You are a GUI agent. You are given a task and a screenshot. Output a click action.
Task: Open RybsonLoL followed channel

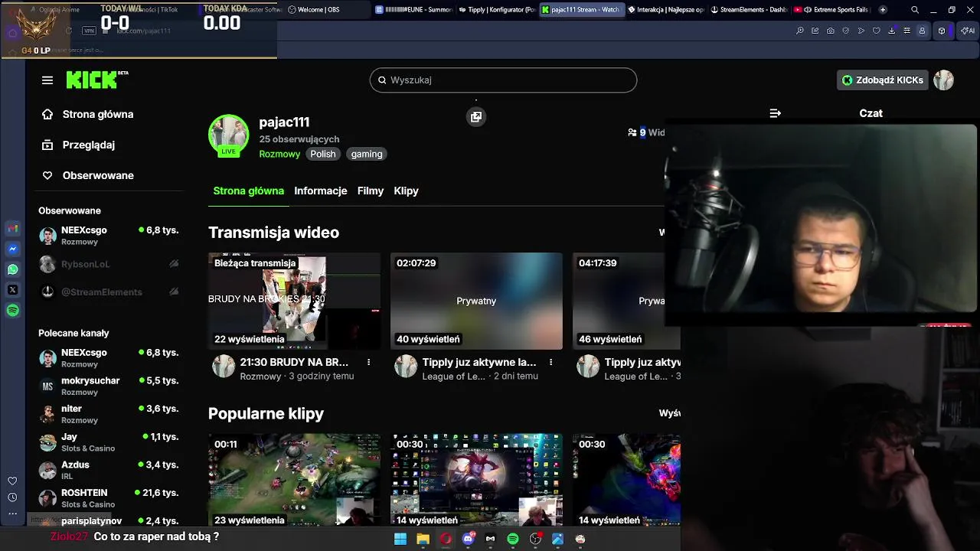(109, 264)
